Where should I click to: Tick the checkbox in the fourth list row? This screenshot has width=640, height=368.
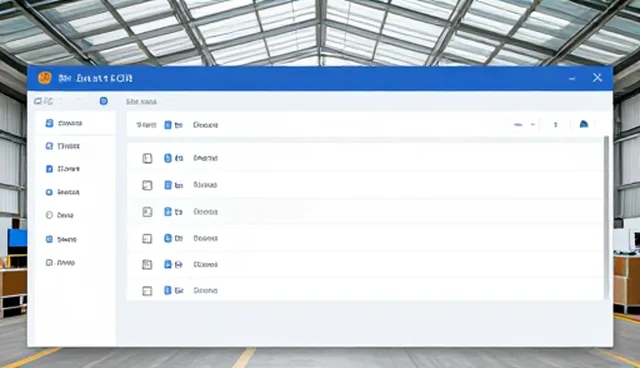point(147,239)
